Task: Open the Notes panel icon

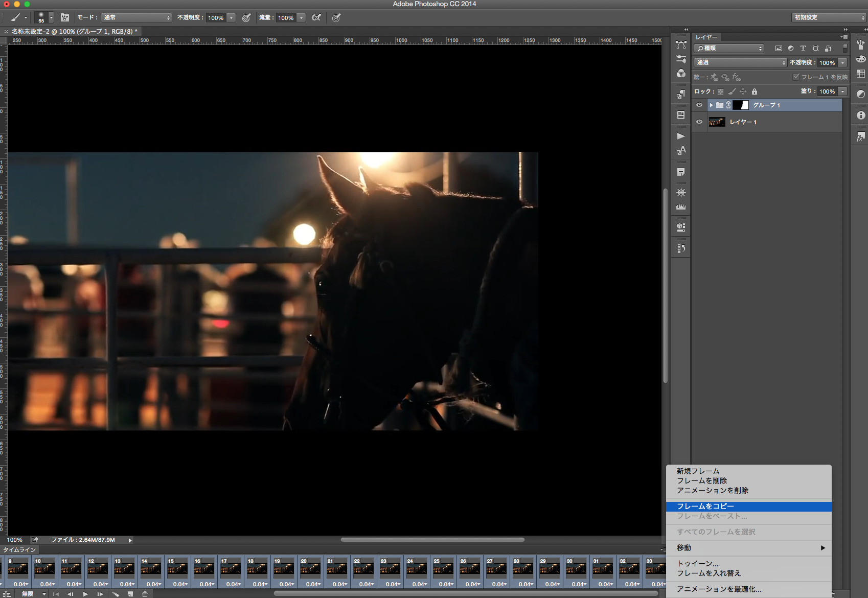Action: pyautogui.click(x=681, y=172)
